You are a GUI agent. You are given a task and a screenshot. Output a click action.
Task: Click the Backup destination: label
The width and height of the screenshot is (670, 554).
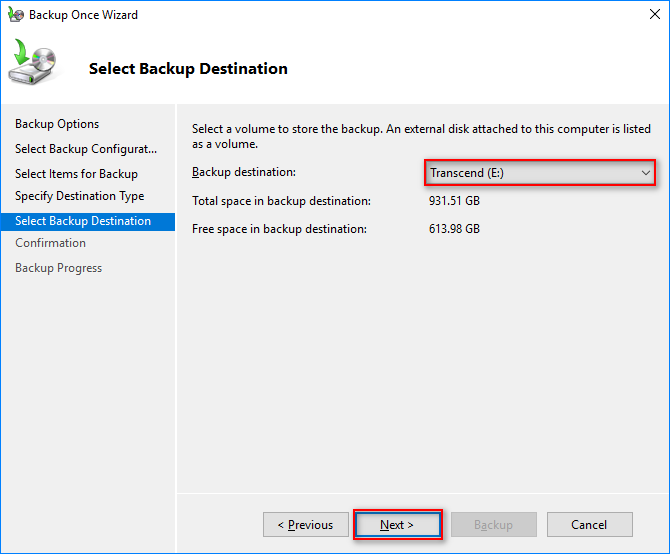click(244, 172)
